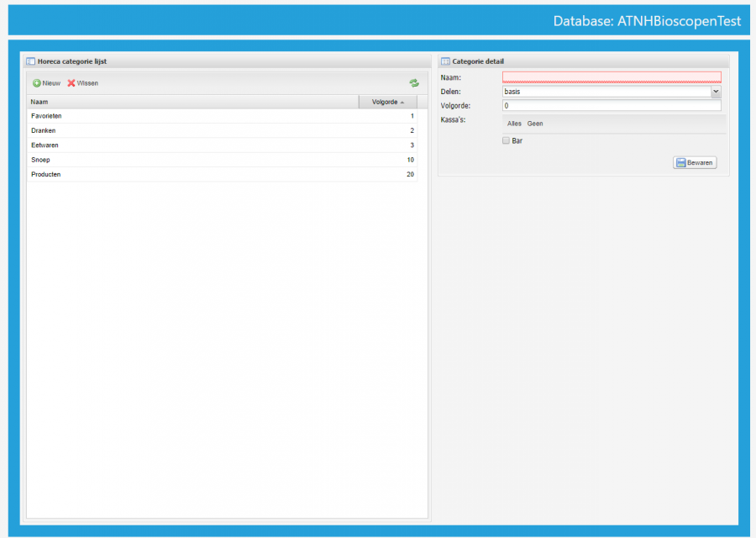Screen dimensions: 756x538
Task: Click the Horeca categorie lijst panel title
Action: pos(72,61)
